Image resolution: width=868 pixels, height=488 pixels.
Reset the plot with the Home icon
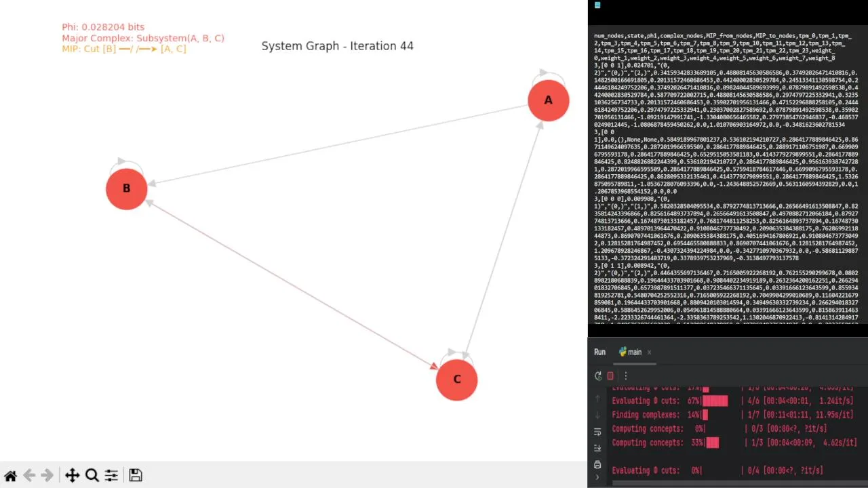click(x=10, y=476)
